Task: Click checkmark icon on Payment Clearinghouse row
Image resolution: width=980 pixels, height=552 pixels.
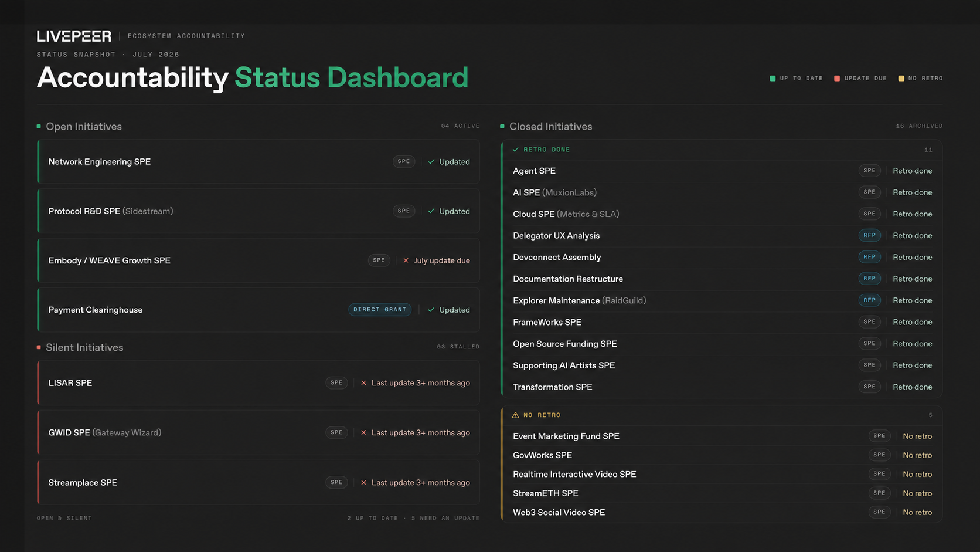Action: point(431,310)
